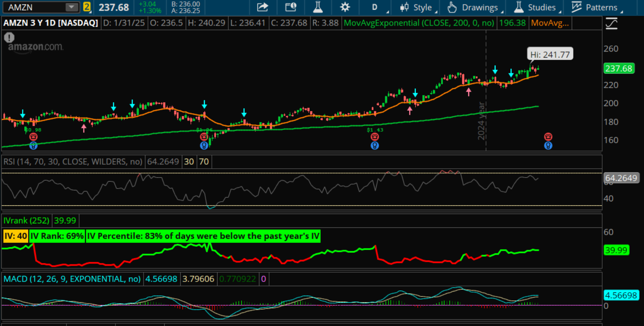Screen dimensions: 644x326
Task: Click the leftmost red earnings phone icon
Action: (33, 137)
